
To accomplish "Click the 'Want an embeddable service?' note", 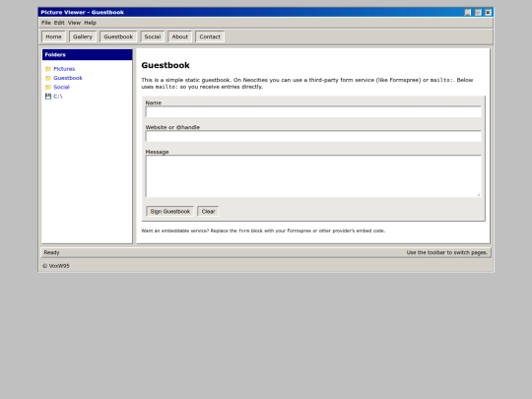I will click(x=263, y=231).
